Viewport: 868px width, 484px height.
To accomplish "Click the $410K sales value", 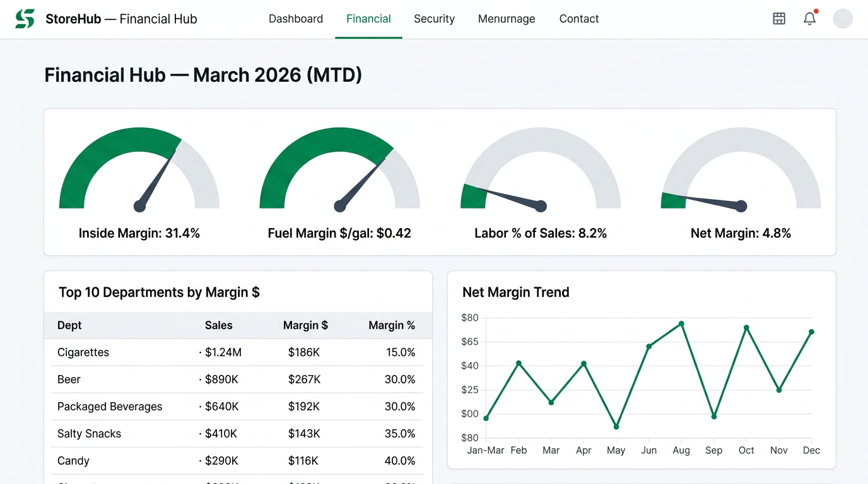I will pos(221,434).
